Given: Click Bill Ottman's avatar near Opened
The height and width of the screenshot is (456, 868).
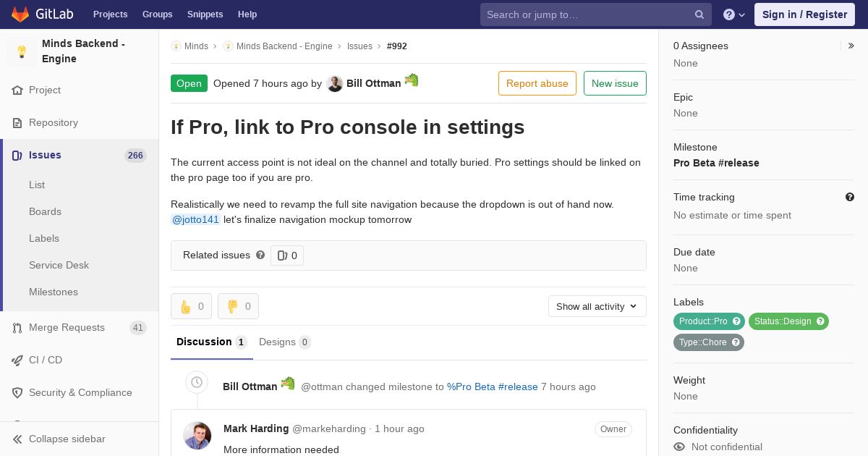Looking at the screenshot, I should point(334,84).
